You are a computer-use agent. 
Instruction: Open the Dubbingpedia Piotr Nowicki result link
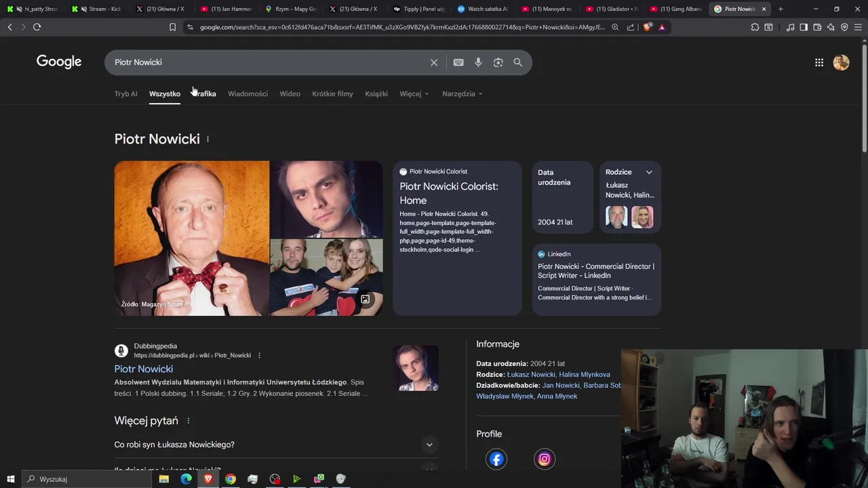coord(143,369)
